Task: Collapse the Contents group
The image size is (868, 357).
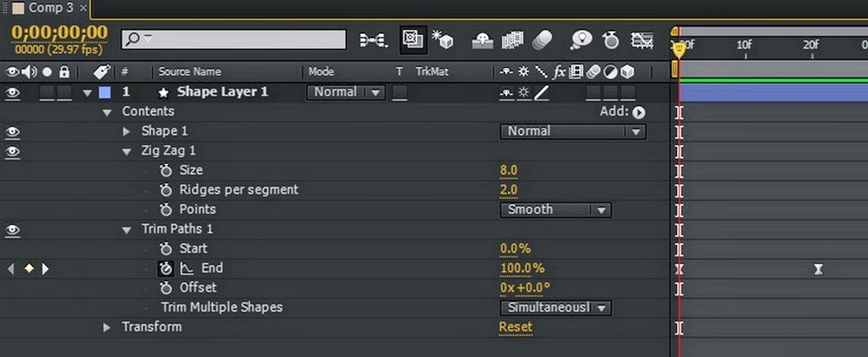Action: coord(107,113)
